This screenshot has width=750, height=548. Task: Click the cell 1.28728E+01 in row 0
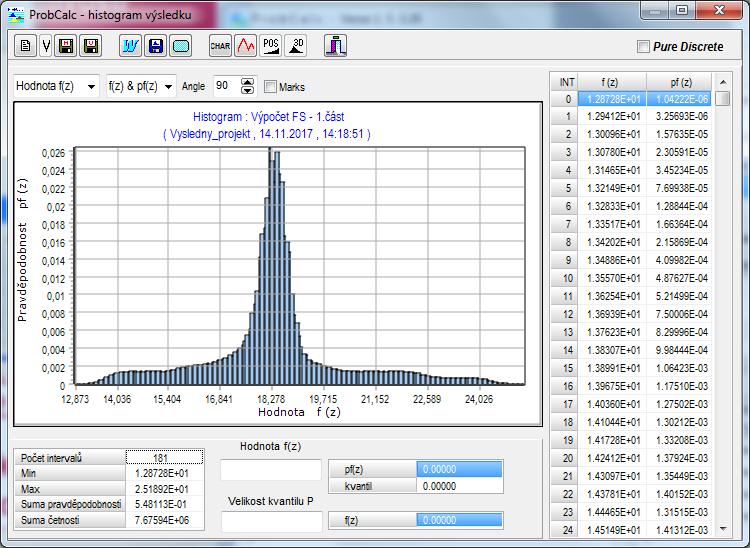612,99
